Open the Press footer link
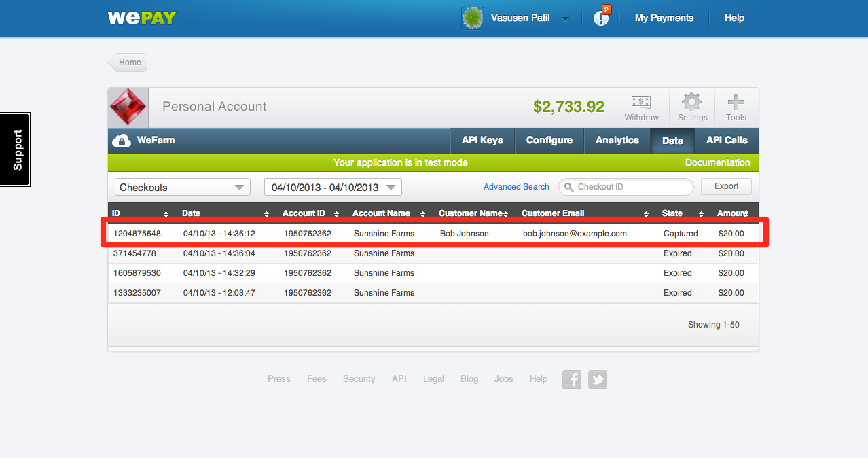This screenshot has width=868, height=458. (x=279, y=379)
